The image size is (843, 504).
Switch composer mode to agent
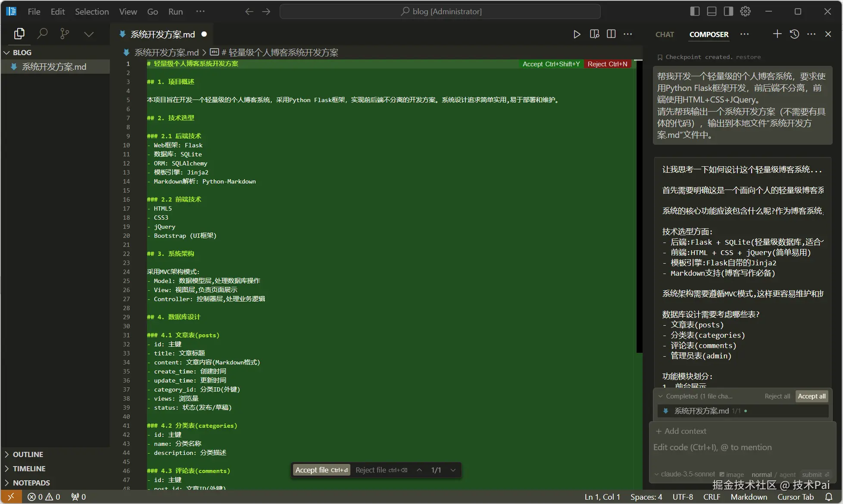click(x=787, y=474)
